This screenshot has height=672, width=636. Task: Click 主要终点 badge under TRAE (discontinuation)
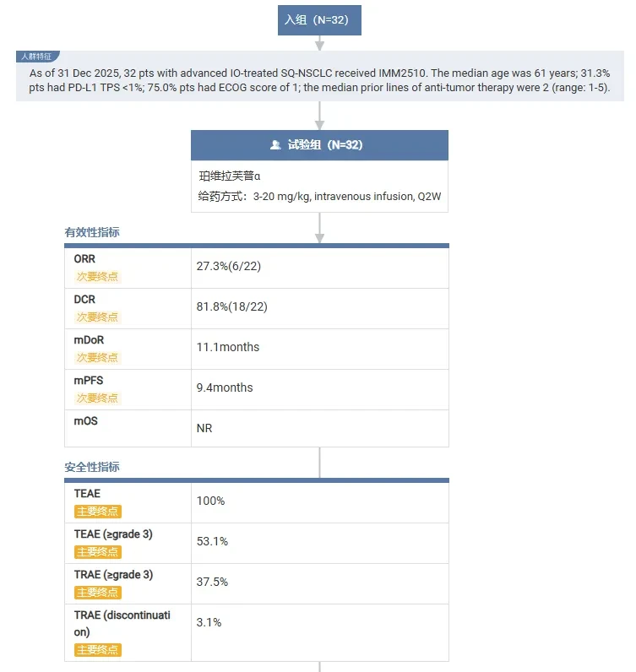click(x=98, y=650)
